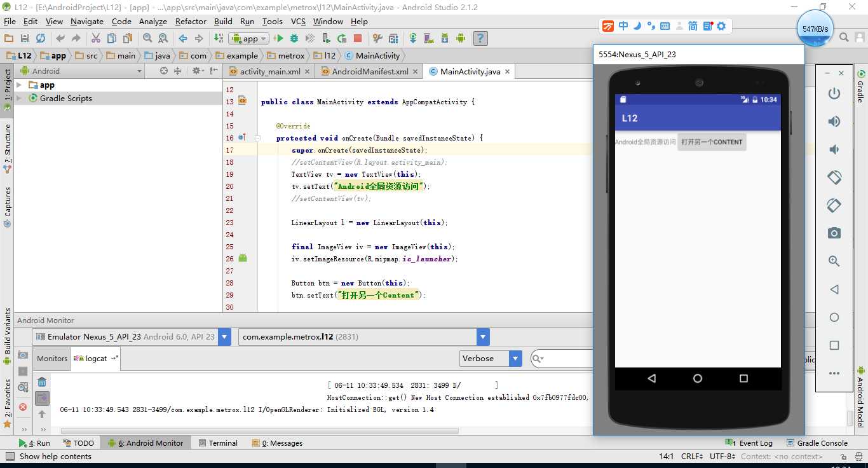This screenshot has width=868, height=468.
Task: Click the Copy toolbar icon
Action: click(x=112, y=38)
